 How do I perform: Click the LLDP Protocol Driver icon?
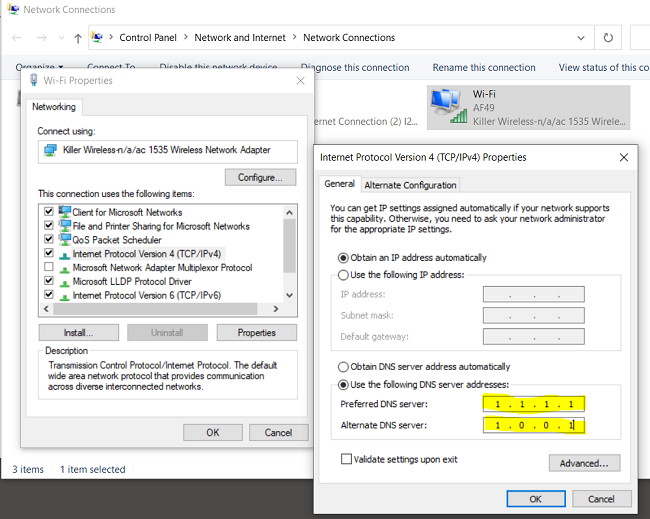point(64,283)
